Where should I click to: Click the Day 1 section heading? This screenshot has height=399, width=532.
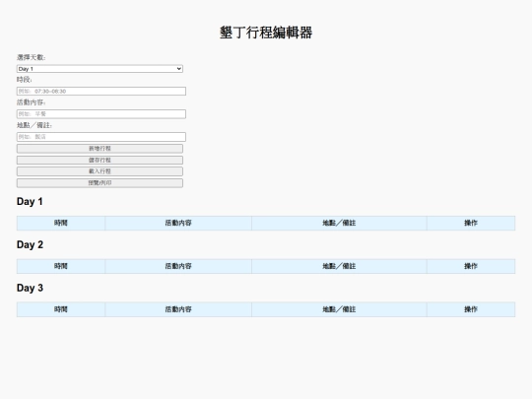pyautogui.click(x=30, y=202)
